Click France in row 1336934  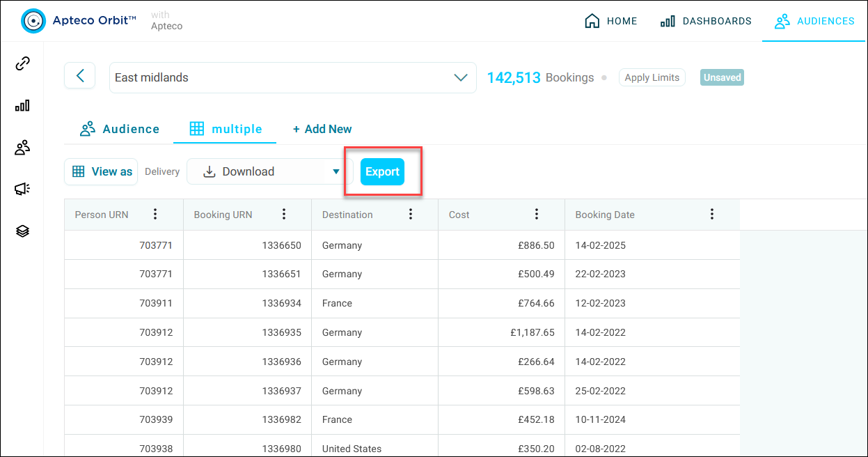375,303
